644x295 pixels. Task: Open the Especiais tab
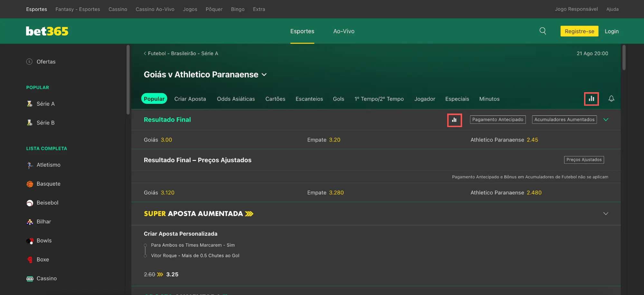[x=457, y=99]
